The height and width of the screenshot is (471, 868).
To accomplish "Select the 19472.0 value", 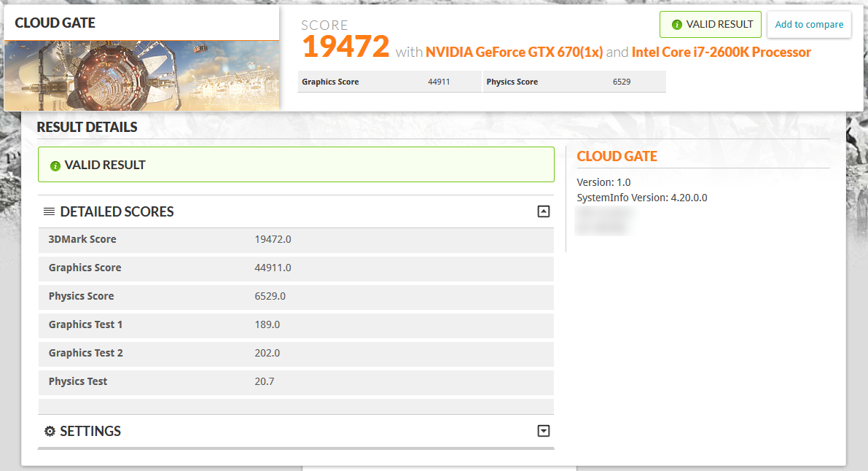I will pos(273,239).
